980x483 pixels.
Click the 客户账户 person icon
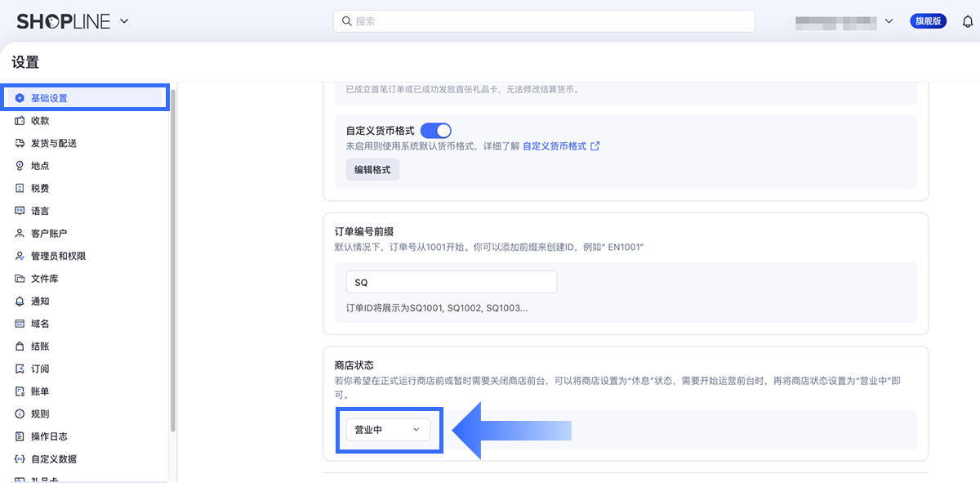(x=20, y=234)
